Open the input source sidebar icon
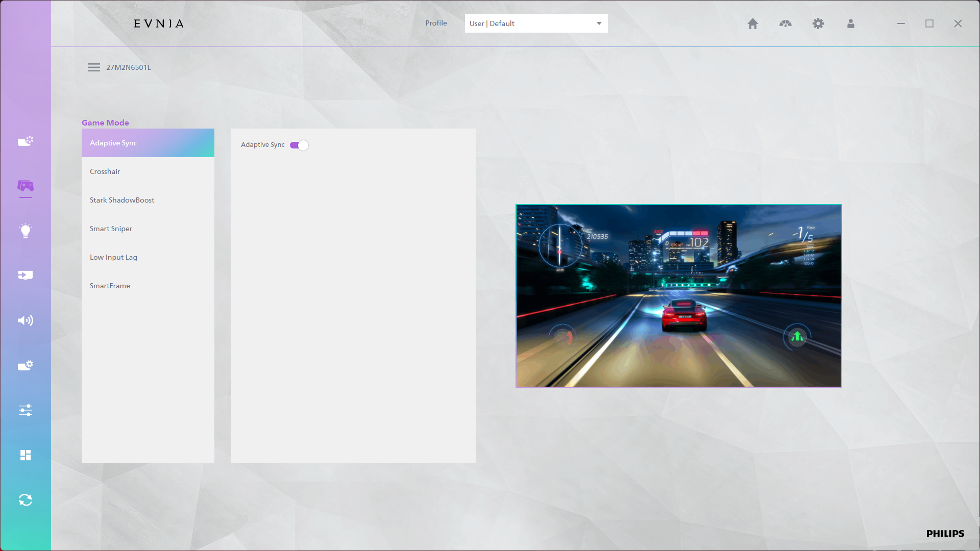980x551 pixels. point(25,275)
